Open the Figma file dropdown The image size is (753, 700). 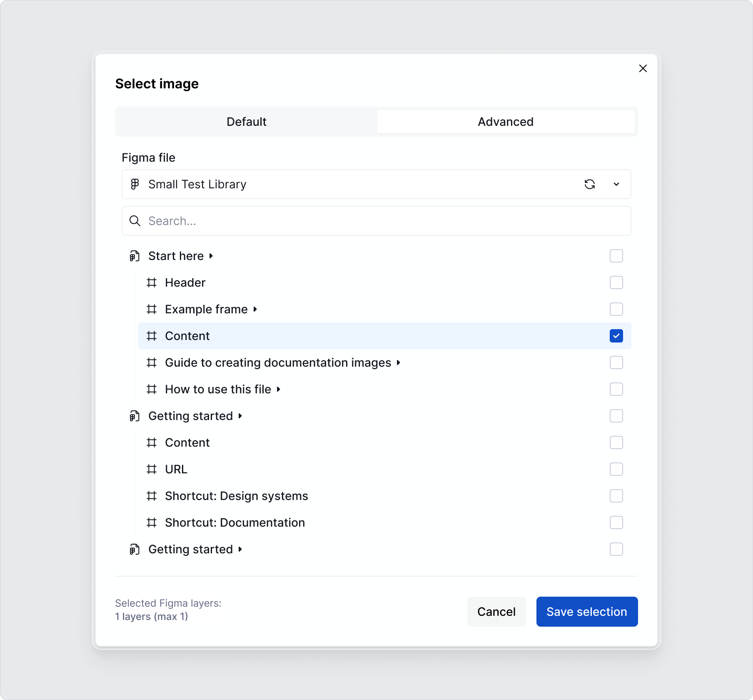tap(617, 184)
